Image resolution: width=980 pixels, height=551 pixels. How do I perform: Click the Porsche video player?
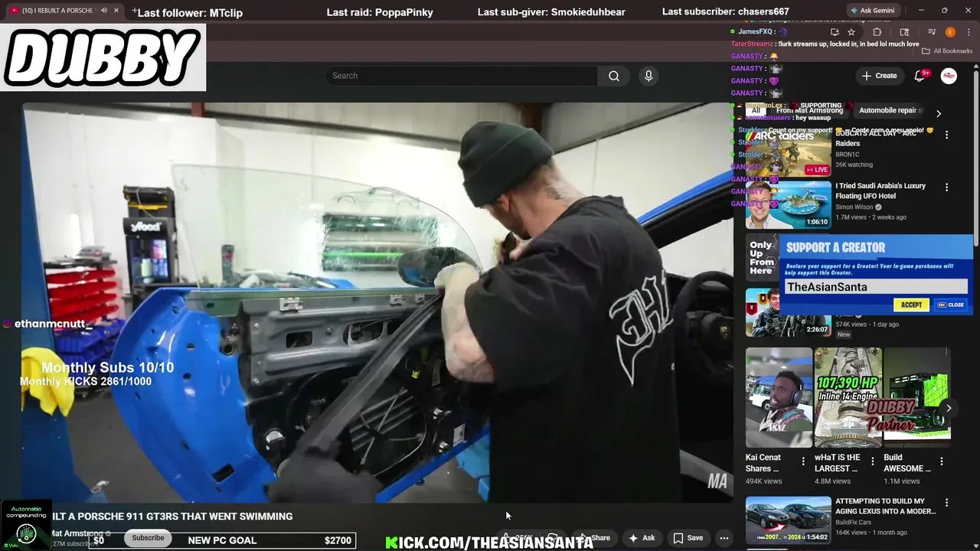377,302
